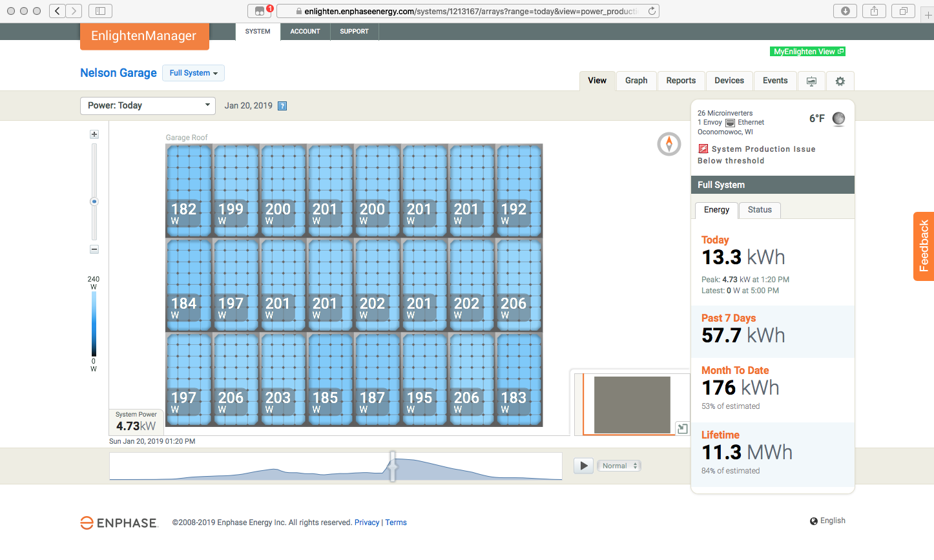Click the Envoy Ethernet device icon
Screen dimensions: 934x560
tap(730, 123)
